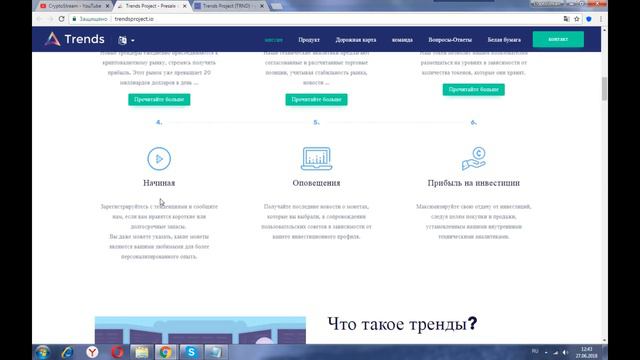Reload the page with the refresh icon
Viewport: 640px width, 360px height.
click(62, 19)
